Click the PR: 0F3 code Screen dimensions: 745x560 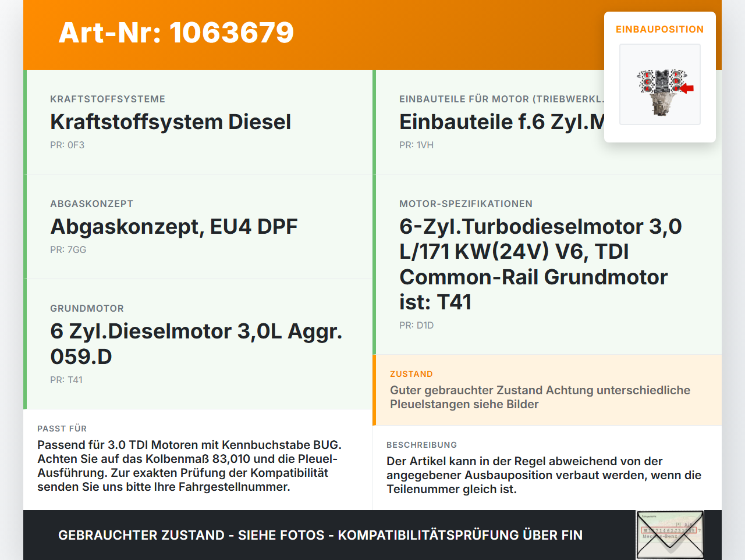[68, 145]
